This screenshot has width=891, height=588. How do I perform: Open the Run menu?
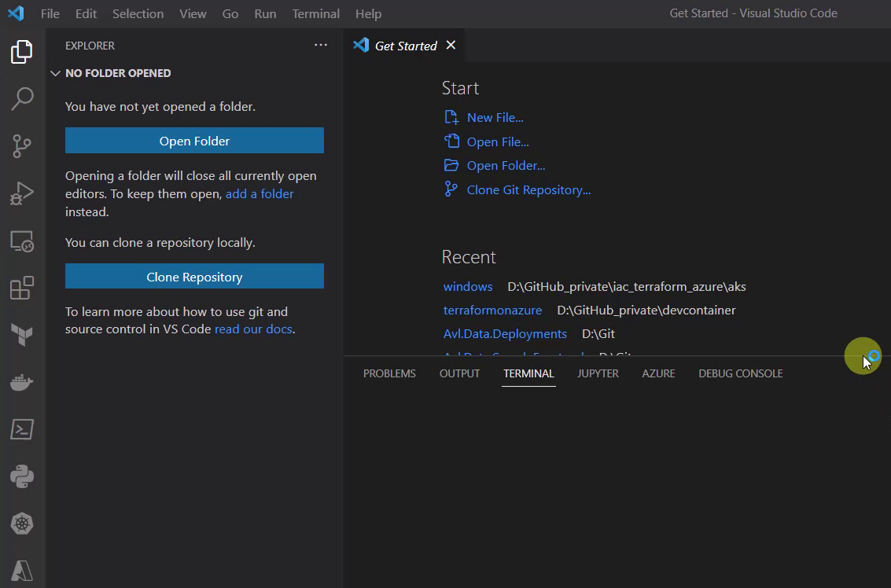pos(265,13)
